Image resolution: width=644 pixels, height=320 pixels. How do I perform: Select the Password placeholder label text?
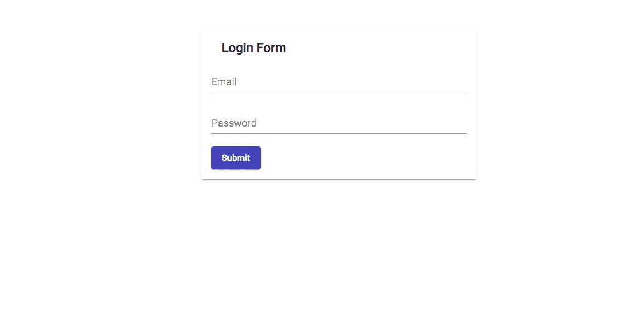point(234,123)
